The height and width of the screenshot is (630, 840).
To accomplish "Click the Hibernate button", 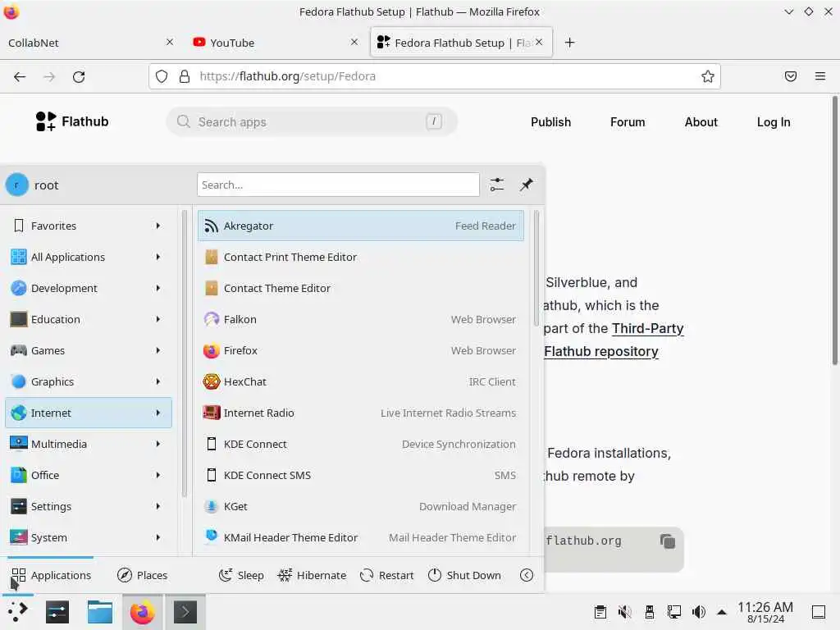I will (312, 575).
